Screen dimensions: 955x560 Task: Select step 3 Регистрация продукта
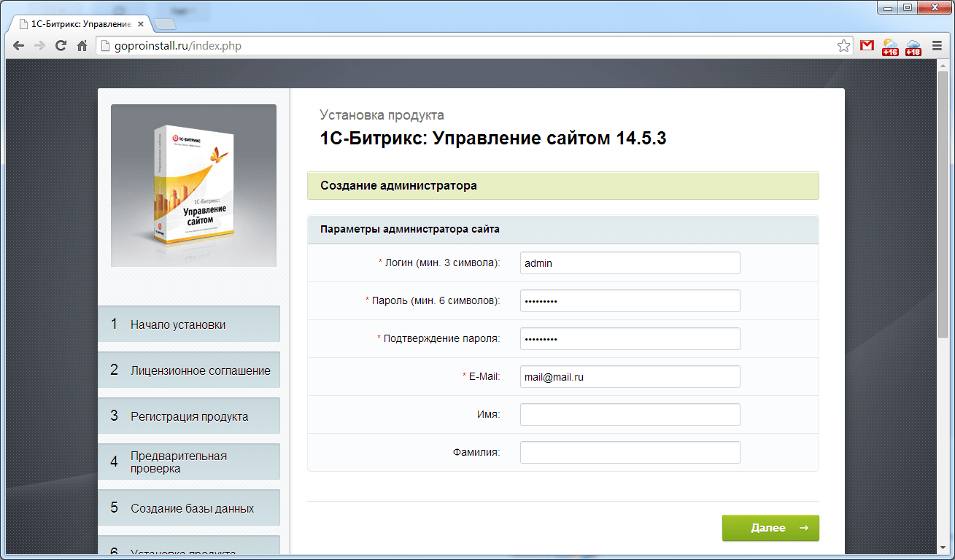[x=189, y=416]
